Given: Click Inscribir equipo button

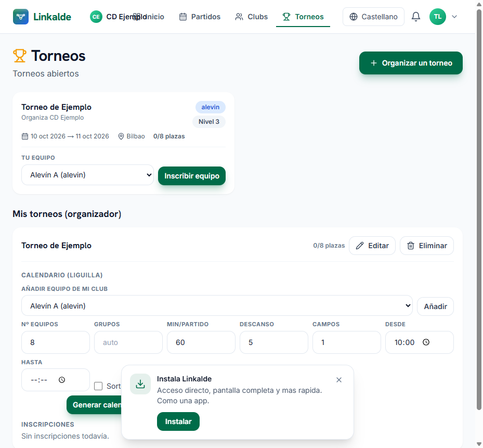Looking at the screenshot, I should 192,176.
